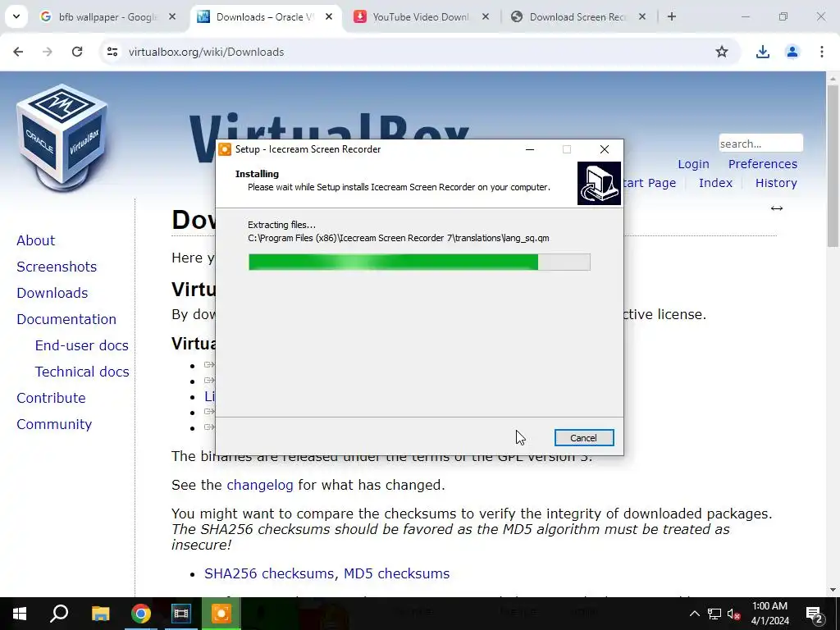
Task: Open End-user docs sidebar link
Action: tap(81, 345)
